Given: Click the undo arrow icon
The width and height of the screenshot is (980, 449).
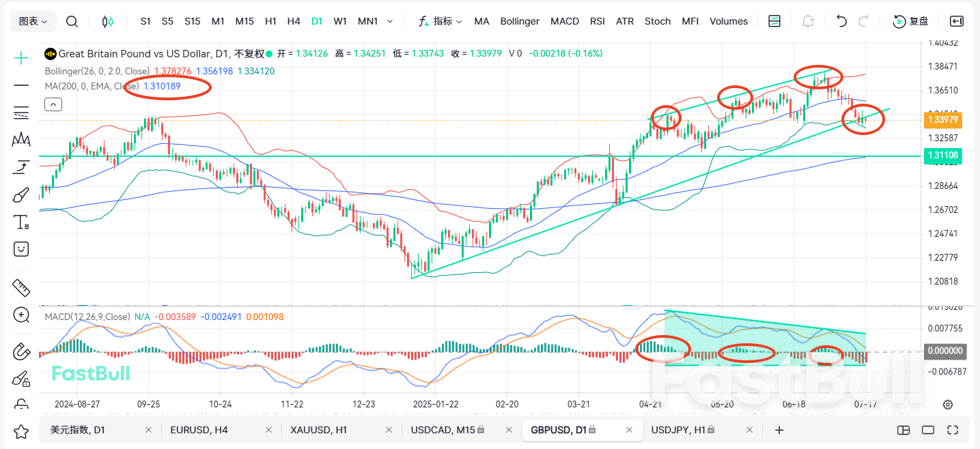Looking at the screenshot, I should (x=841, y=21).
